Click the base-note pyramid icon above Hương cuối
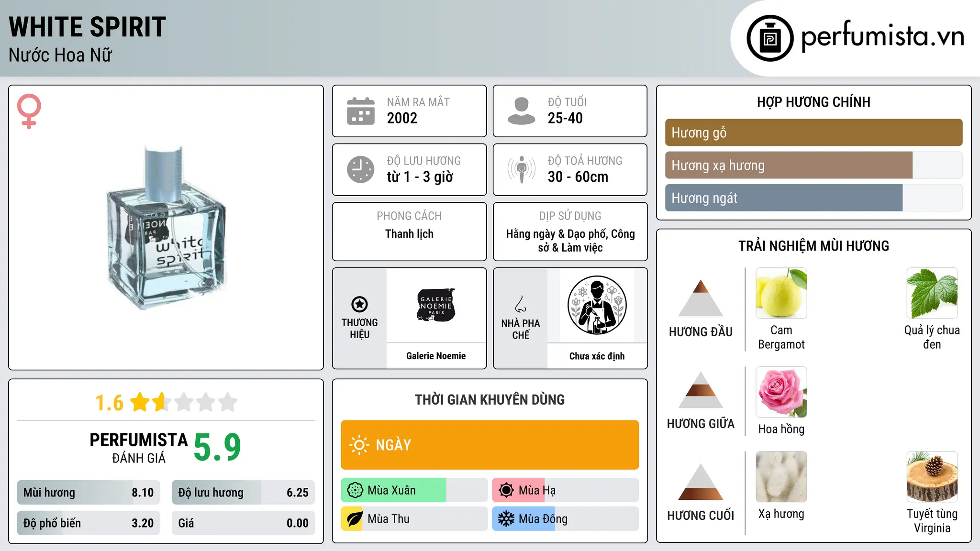The image size is (980, 551). (x=701, y=482)
